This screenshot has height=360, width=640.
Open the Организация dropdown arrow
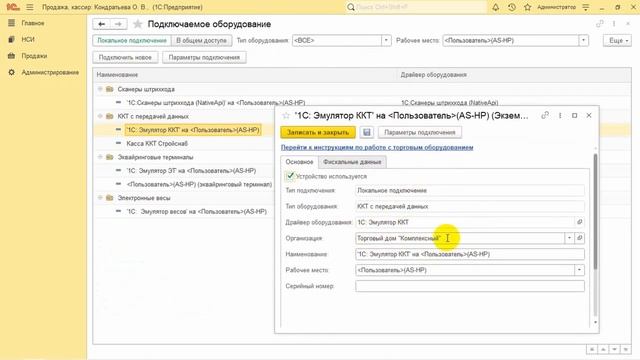tap(569, 238)
